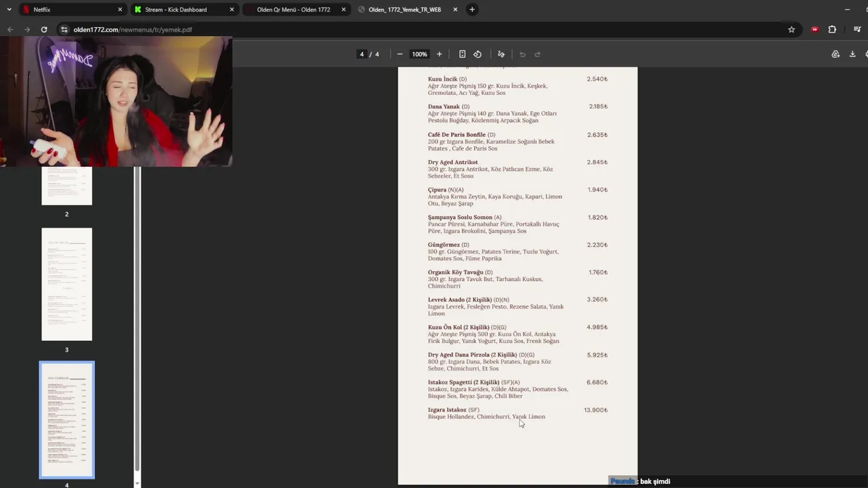Zoom in the PDF with plus button
This screenshot has height=488, width=868.
click(439, 54)
